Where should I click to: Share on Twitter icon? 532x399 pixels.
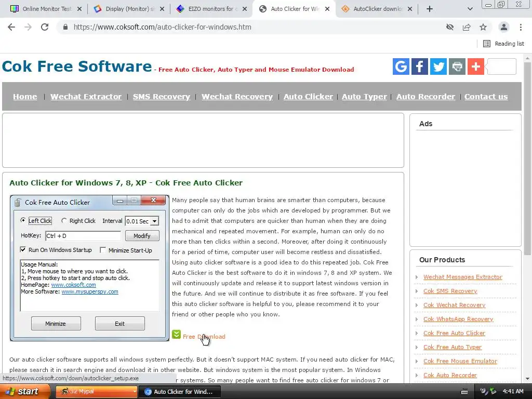438,66
